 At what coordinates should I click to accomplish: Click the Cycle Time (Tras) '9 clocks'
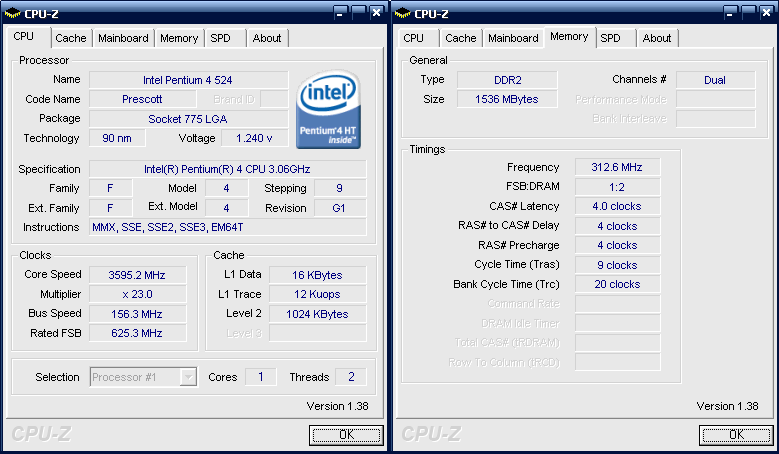tap(618, 265)
